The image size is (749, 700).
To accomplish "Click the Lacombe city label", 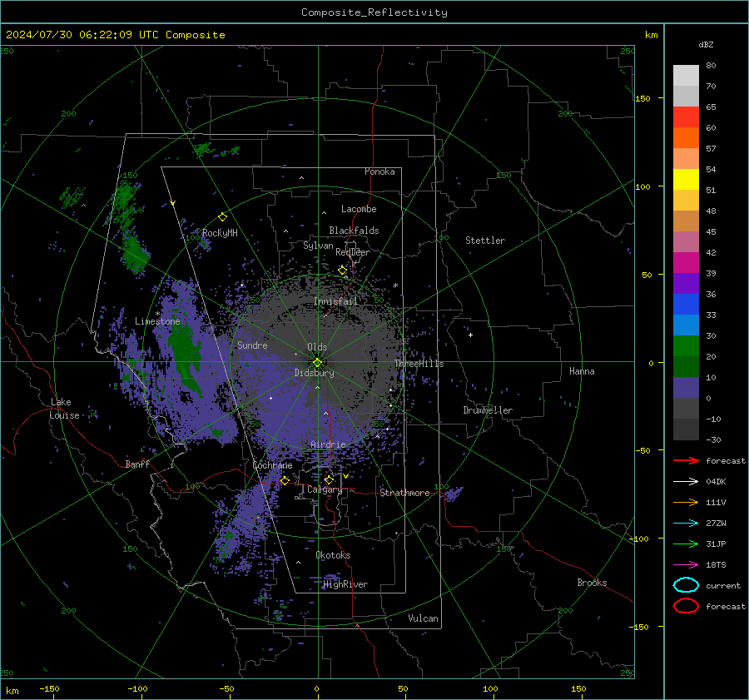I will point(359,209).
